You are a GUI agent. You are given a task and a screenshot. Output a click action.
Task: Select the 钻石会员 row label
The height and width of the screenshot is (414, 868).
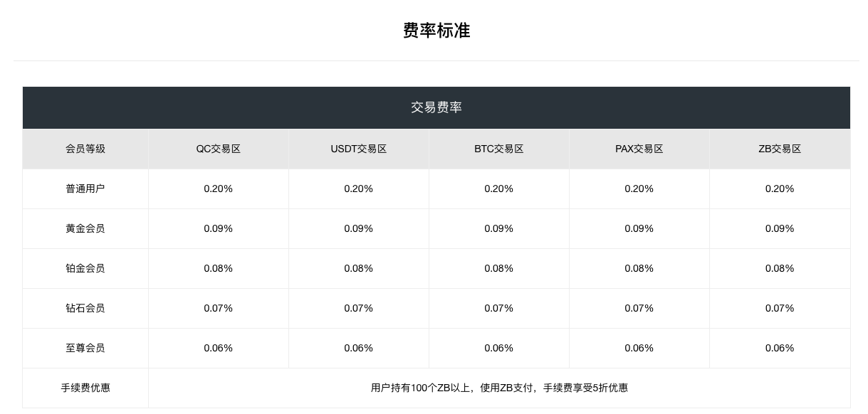(x=85, y=308)
